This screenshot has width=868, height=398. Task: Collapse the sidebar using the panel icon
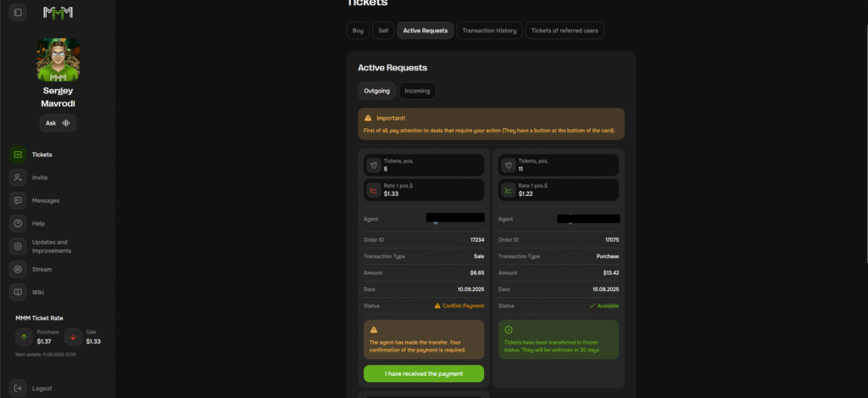click(x=19, y=13)
